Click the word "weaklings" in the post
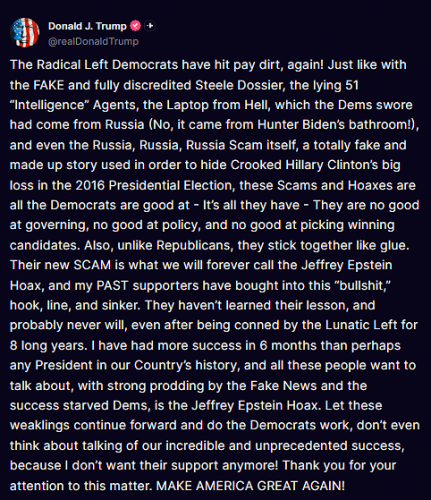The image size is (431, 500). pos(40,426)
